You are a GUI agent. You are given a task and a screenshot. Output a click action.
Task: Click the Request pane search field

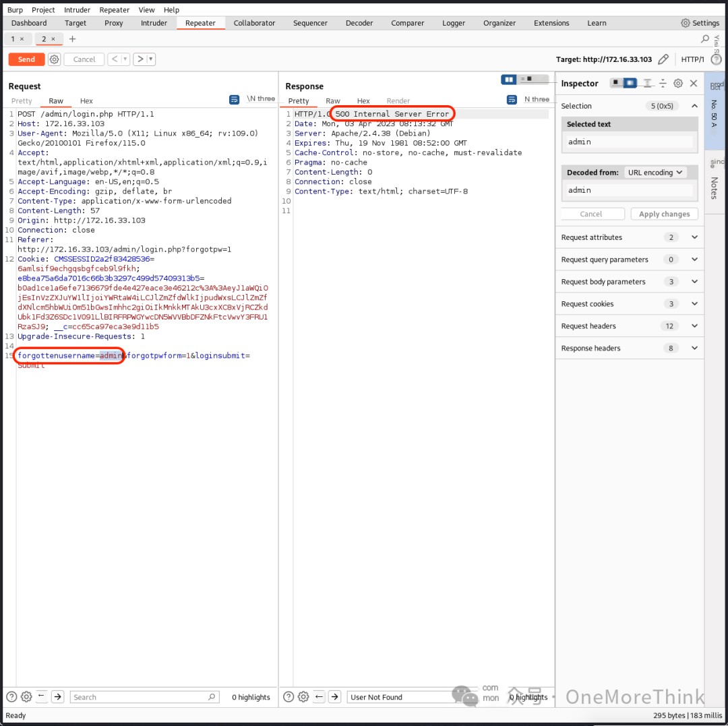(144, 697)
